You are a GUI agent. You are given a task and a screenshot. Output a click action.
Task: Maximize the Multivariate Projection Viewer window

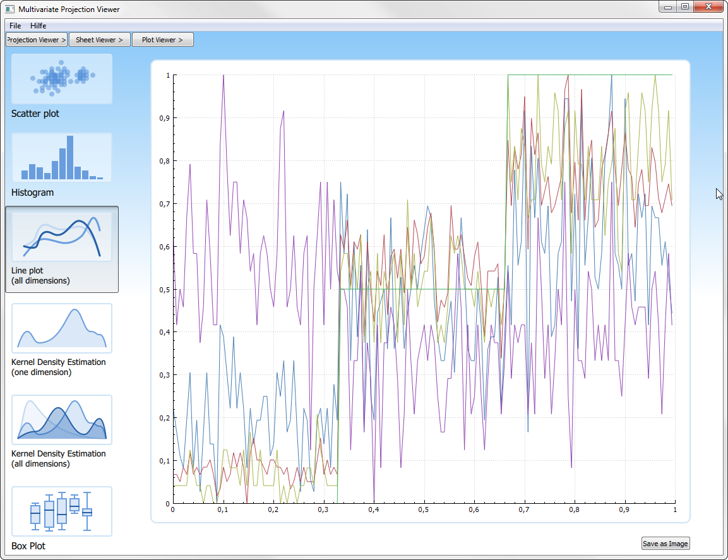point(684,7)
